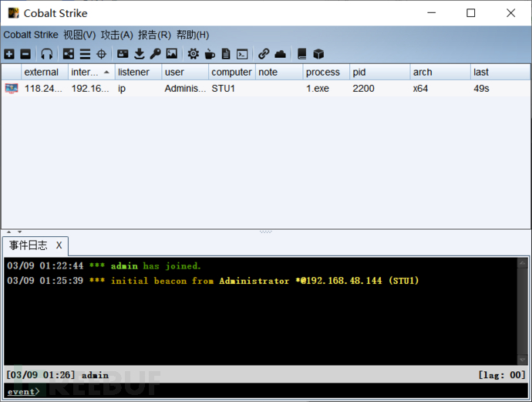Select the 118.24... external IP cell

[43, 89]
